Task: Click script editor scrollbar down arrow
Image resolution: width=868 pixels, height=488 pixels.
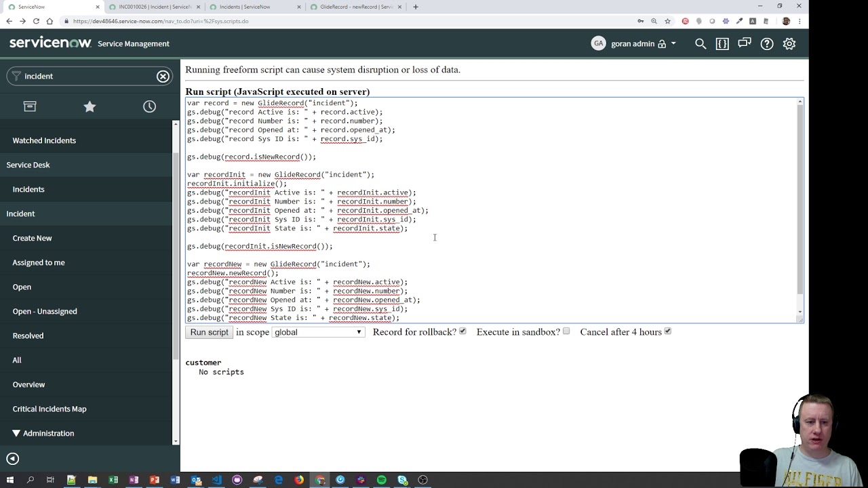Action: pyautogui.click(x=800, y=312)
